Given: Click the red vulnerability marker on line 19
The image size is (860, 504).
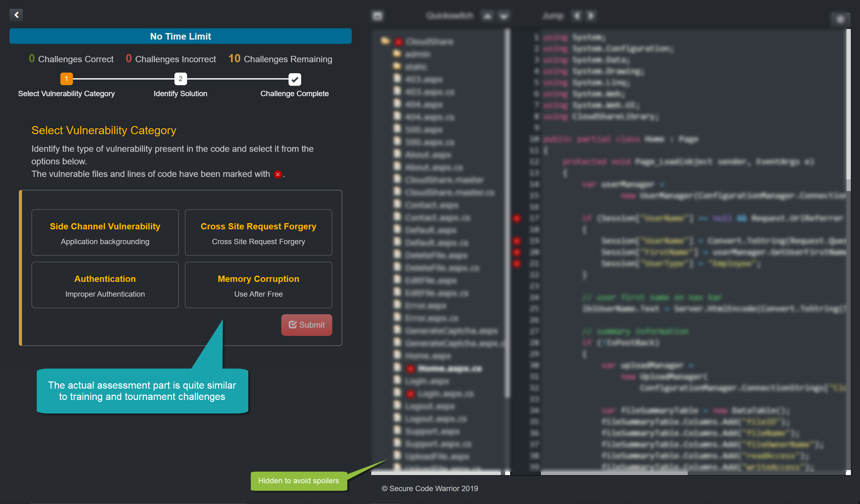Looking at the screenshot, I should tap(517, 241).
